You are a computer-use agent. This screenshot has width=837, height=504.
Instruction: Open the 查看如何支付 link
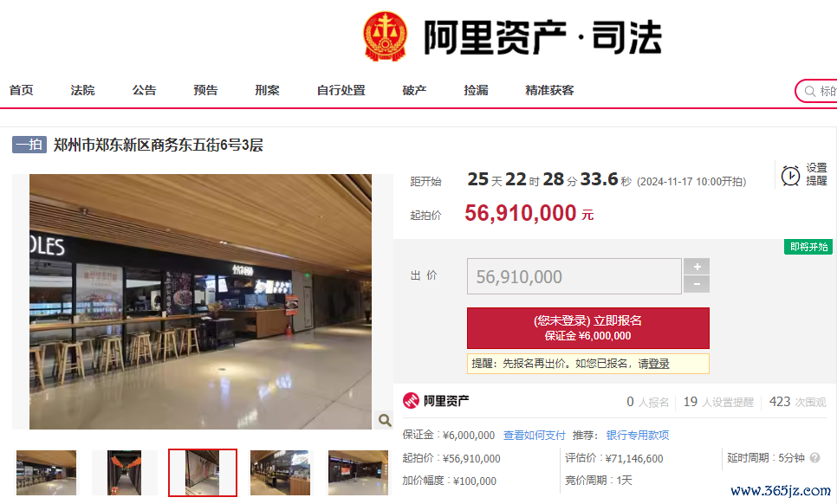point(534,436)
